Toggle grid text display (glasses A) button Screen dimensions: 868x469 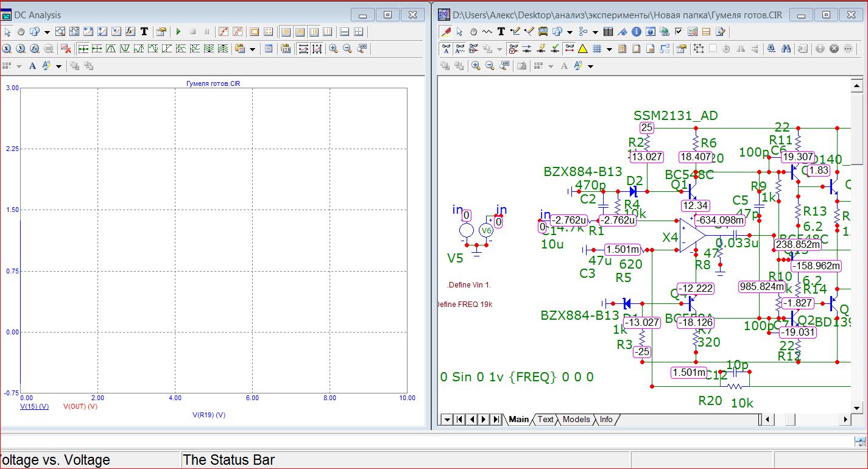click(x=446, y=49)
